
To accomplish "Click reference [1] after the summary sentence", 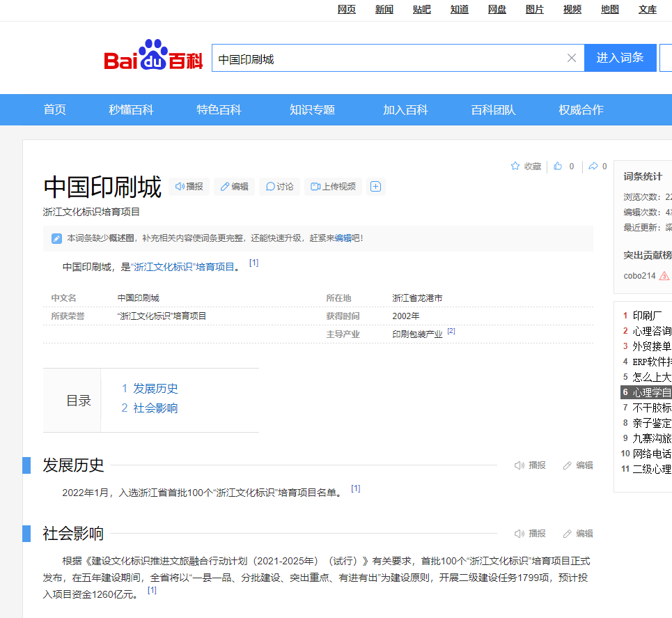I will [x=253, y=263].
